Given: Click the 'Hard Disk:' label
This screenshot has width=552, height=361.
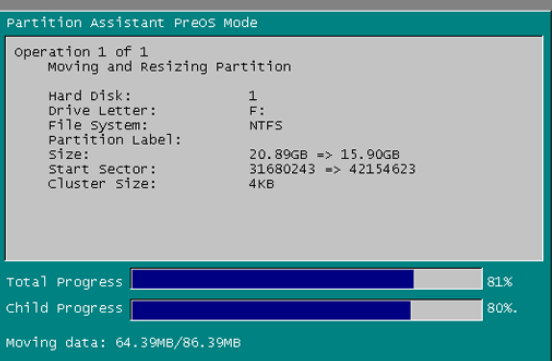Looking at the screenshot, I should tap(89, 96).
